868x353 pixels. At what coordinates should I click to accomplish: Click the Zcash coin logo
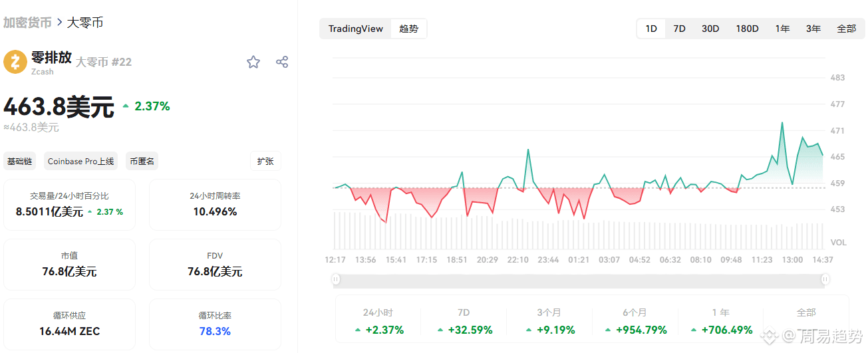point(15,62)
